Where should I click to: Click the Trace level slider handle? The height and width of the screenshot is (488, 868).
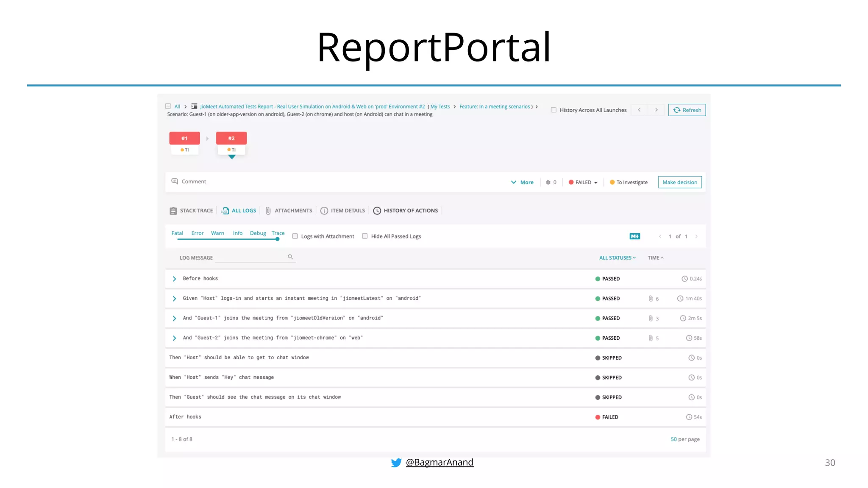point(277,239)
